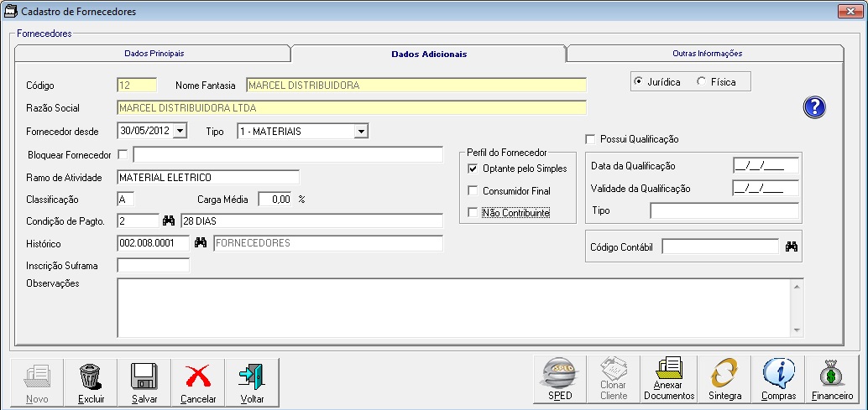Click the blue help question mark icon
868x410 pixels.
(815, 106)
